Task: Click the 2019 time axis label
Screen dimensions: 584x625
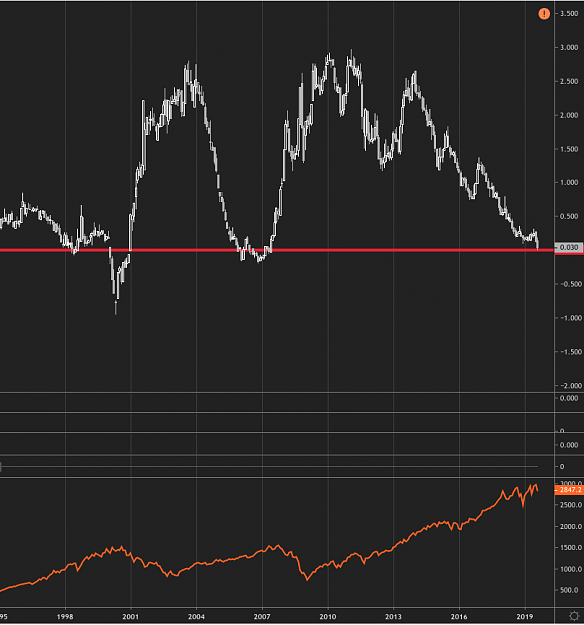Action: click(525, 617)
